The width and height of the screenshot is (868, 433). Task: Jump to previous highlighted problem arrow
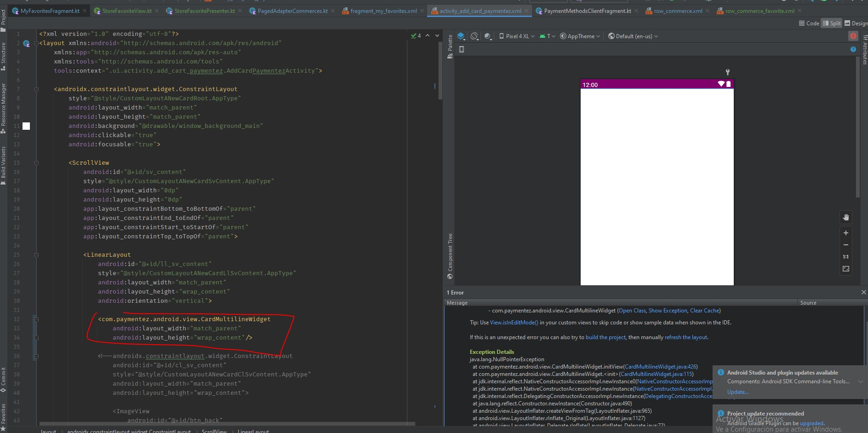(428, 36)
